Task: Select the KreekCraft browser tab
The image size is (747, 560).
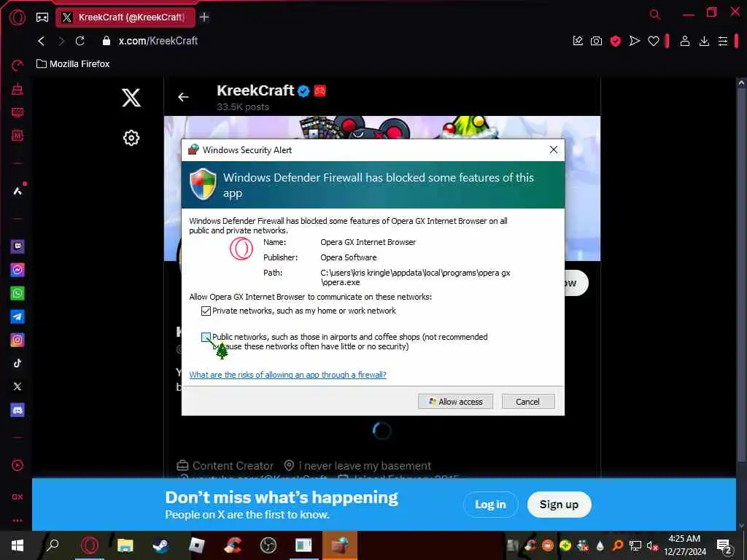Action: tap(125, 17)
